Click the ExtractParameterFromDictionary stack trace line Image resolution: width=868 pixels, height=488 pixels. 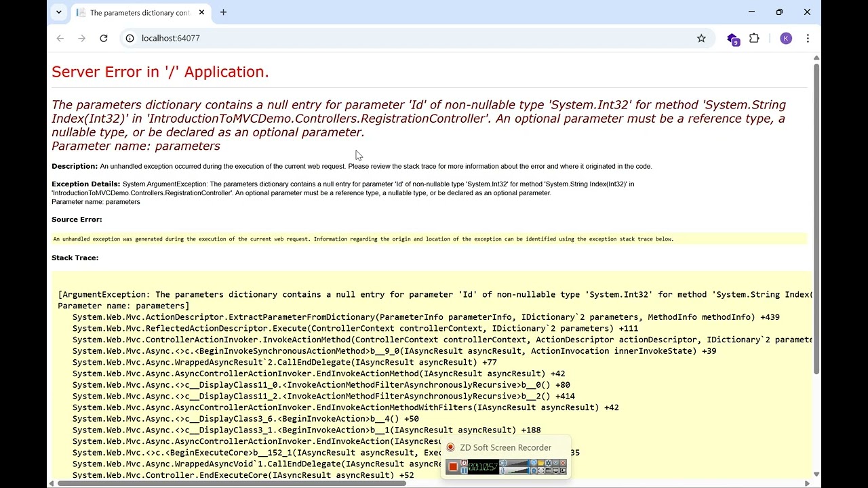(426, 317)
